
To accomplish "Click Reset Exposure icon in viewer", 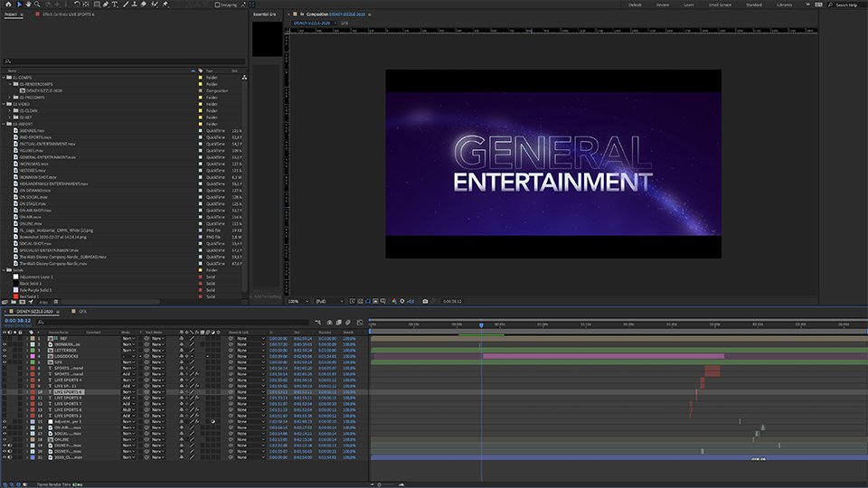I will tap(401, 301).
